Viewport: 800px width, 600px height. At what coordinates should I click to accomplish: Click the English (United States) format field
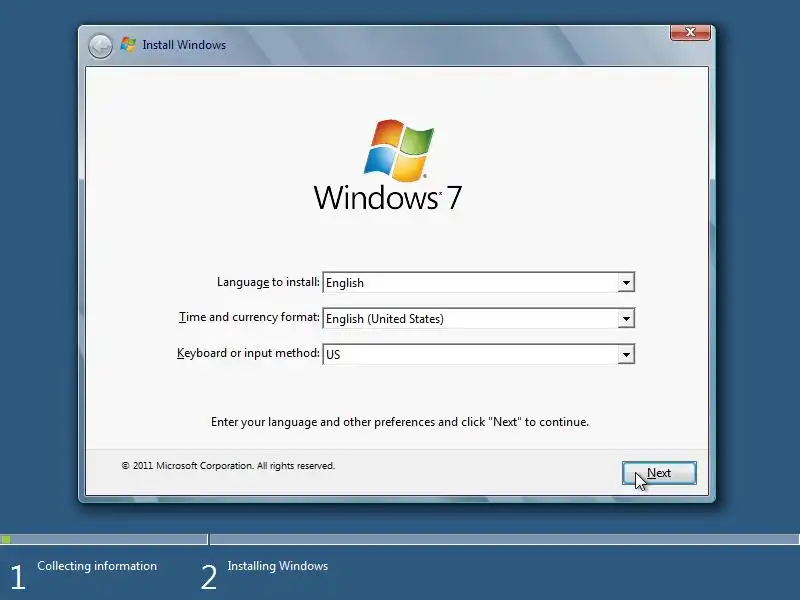tap(479, 318)
